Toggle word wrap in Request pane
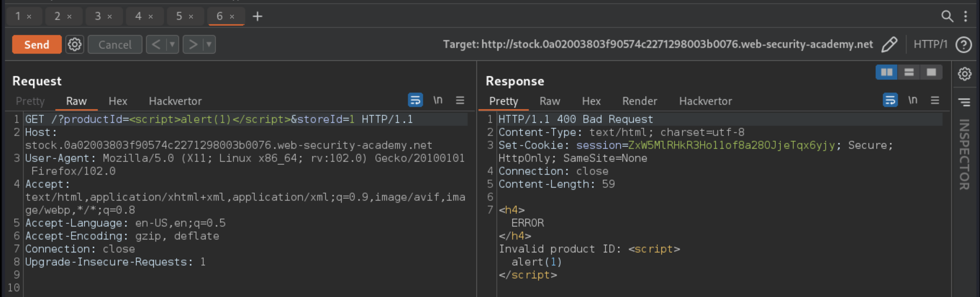Viewport: 980px width, 297px height. (415, 100)
